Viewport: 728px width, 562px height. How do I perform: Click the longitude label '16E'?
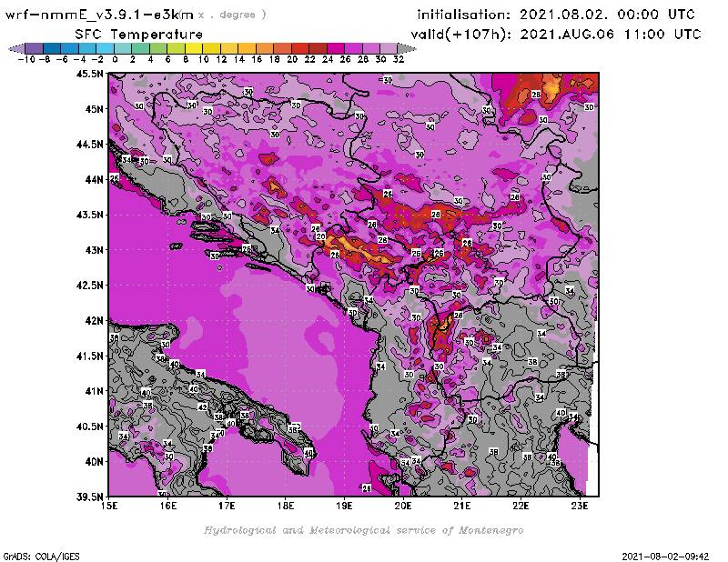pyautogui.click(x=168, y=506)
